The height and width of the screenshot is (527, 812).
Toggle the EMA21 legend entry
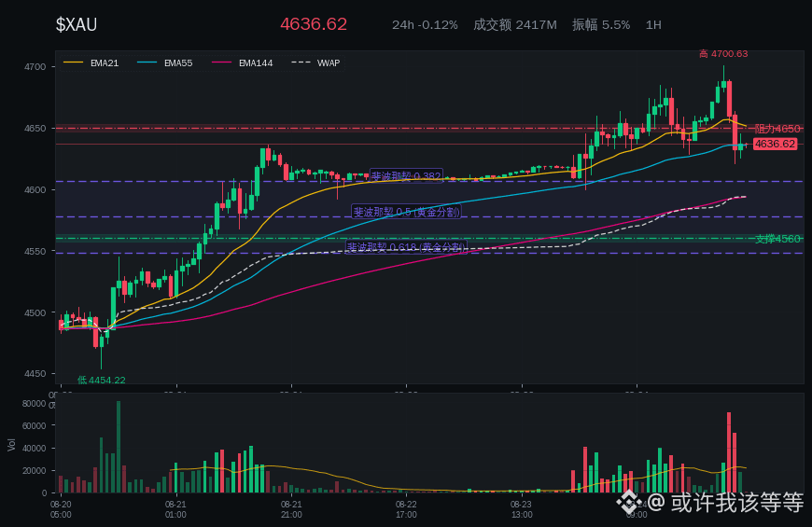(x=91, y=63)
